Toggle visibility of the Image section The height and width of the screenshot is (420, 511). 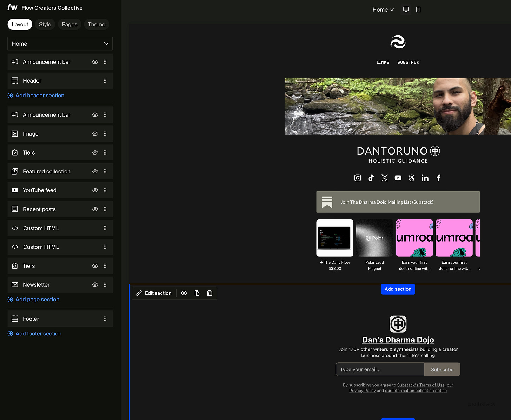tap(95, 134)
